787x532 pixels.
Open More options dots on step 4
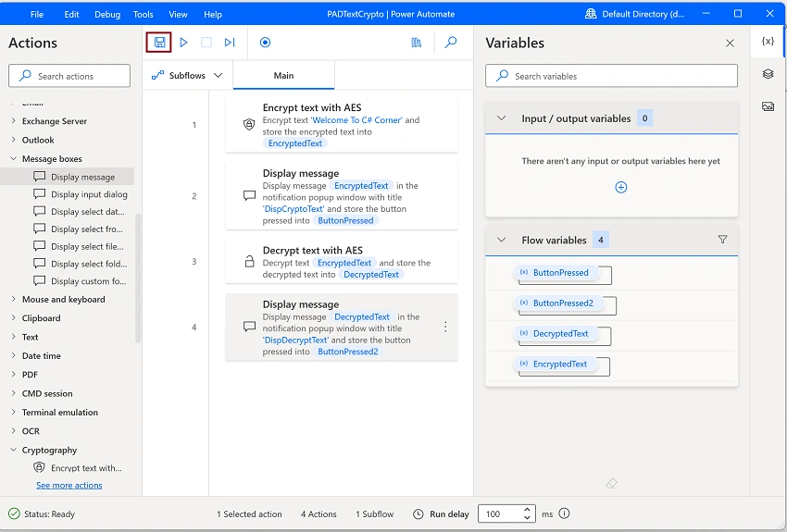click(445, 328)
